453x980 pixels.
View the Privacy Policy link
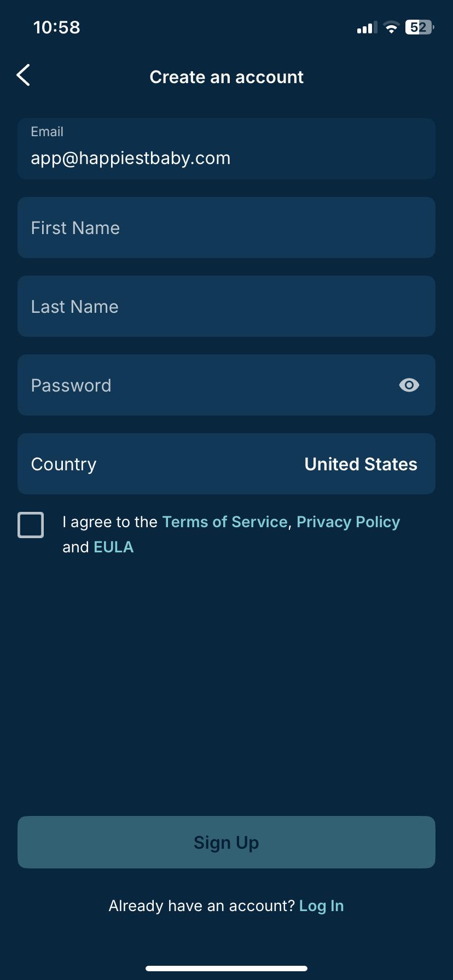[348, 522]
